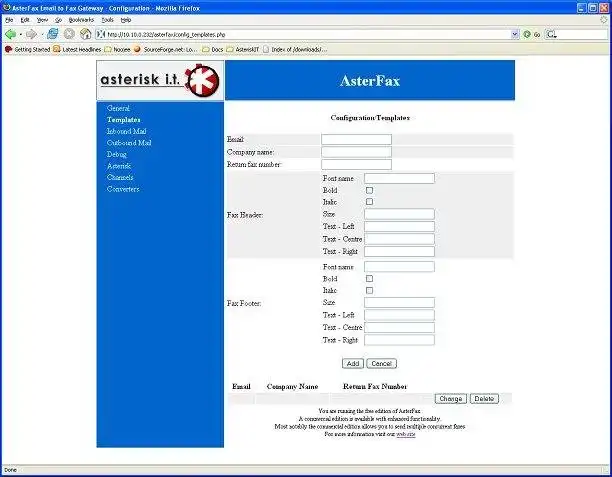Open the Latest Headlines feed bookmark
This screenshot has height=477, width=612.
click(x=77, y=50)
